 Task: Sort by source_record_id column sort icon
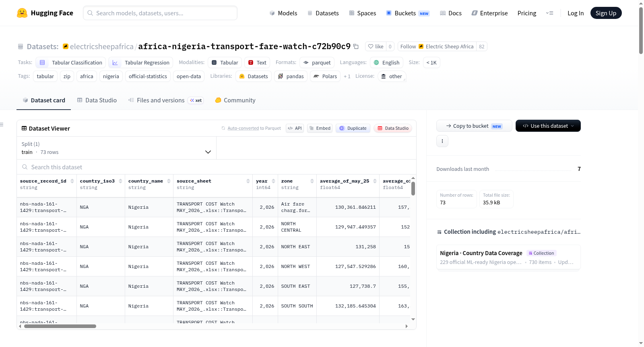click(72, 181)
